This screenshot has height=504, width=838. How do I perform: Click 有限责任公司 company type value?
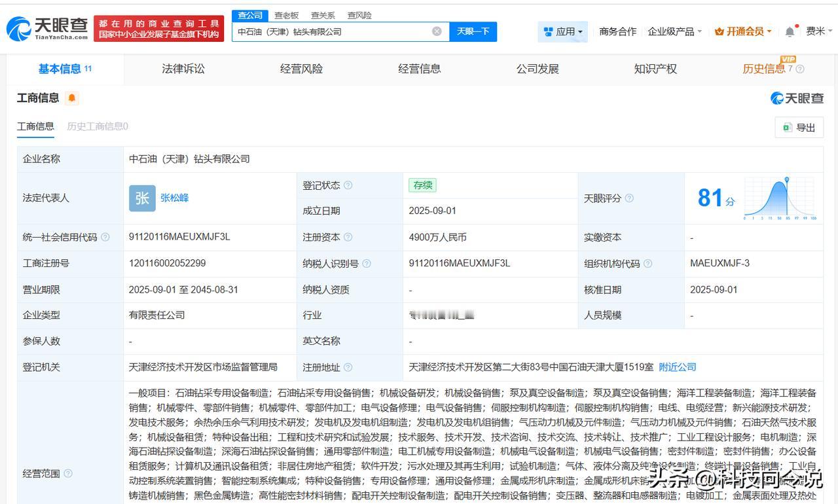click(x=156, y=315)
